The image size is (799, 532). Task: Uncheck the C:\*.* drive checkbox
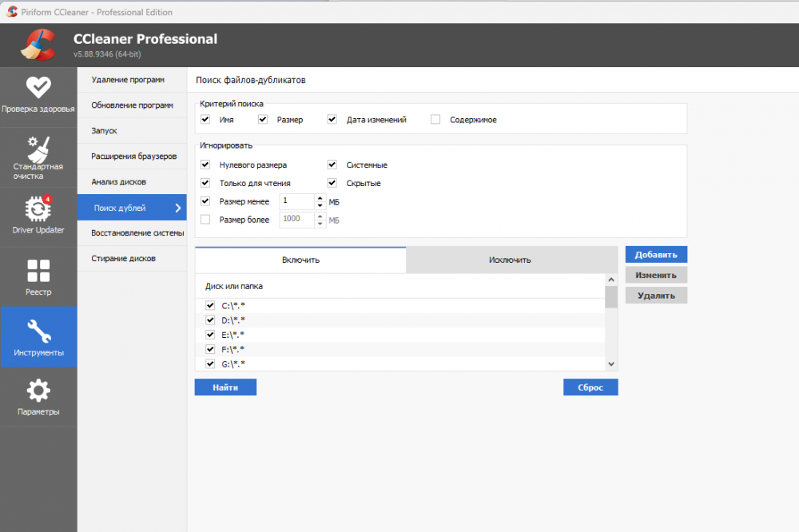(x=210, y=305)
